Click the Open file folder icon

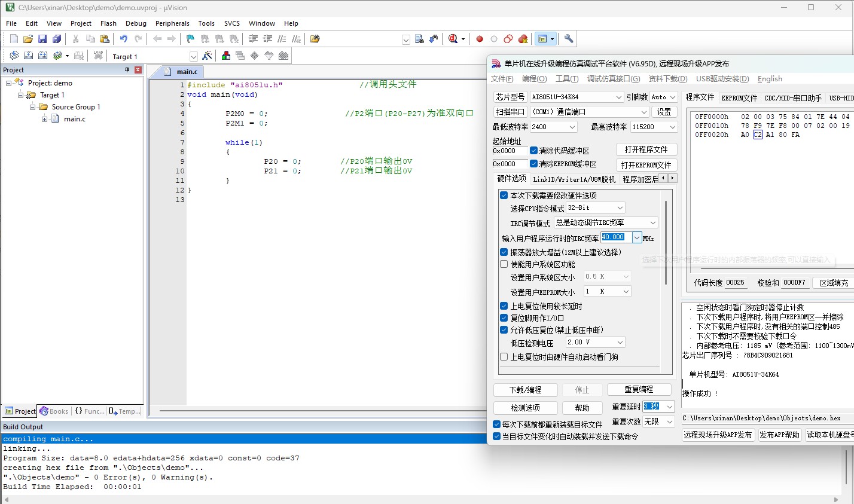[28, 39]
